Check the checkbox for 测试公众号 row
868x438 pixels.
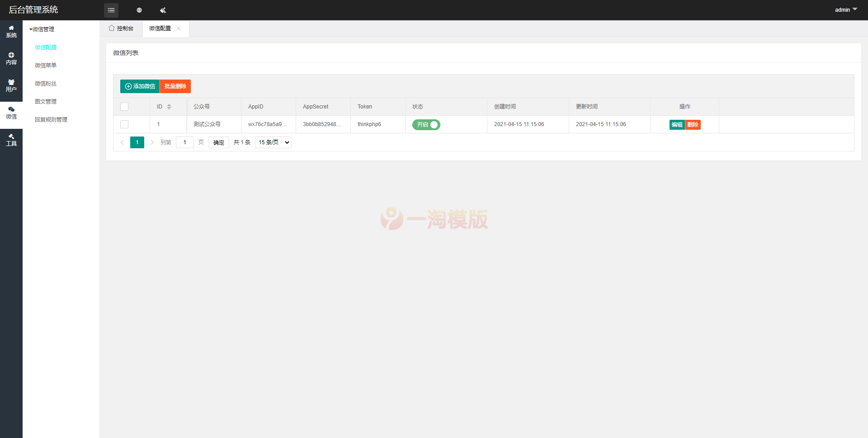coord(124,124)
